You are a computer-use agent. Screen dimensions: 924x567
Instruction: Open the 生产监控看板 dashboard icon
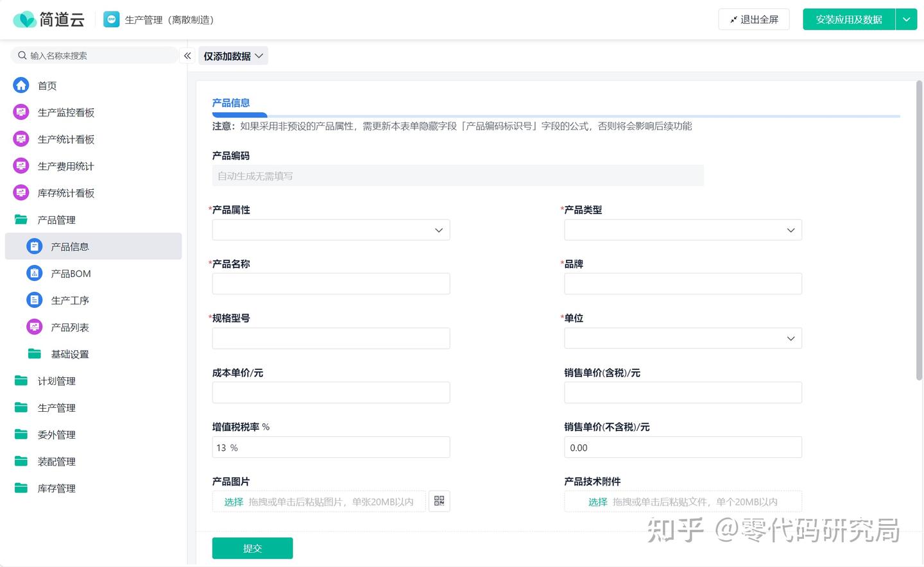[x=21, y=112]
